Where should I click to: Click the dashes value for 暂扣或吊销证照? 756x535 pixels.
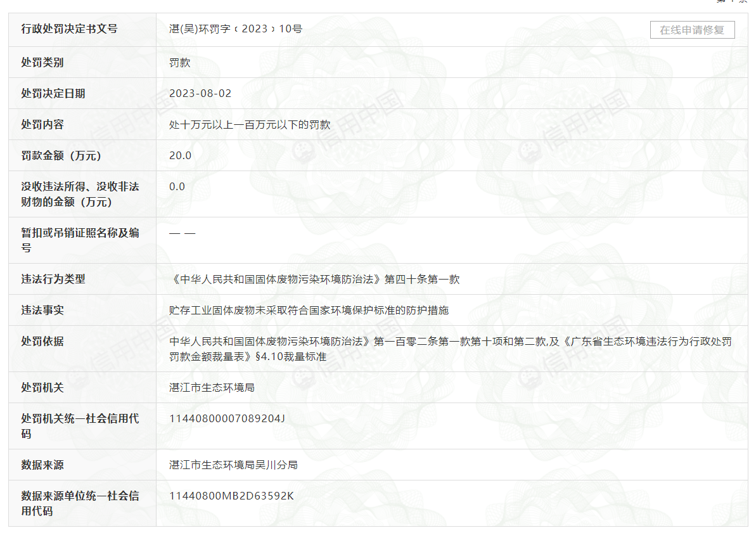[183, 233]
